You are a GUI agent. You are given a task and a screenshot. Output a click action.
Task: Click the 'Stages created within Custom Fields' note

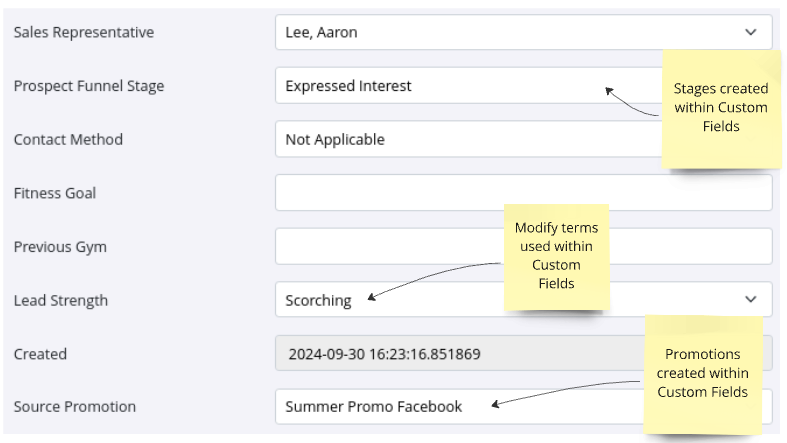tap(720, 107)
